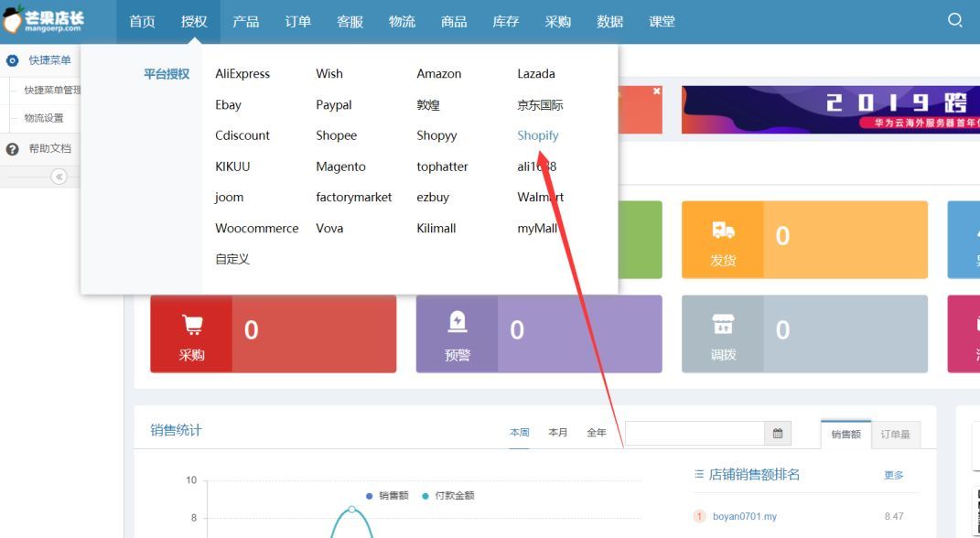Pick KIKUU from the dropdown
Screen dimensions: 980x538
pos(232,167)
